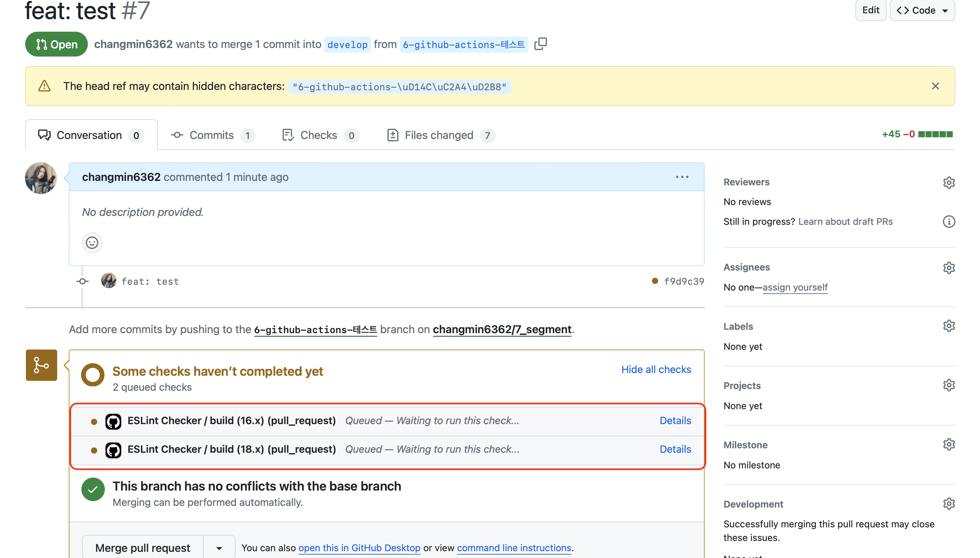Dismiss the hidden characters warning banner
The width and height of the screenshot is (980, 558).
click(935, 86)
